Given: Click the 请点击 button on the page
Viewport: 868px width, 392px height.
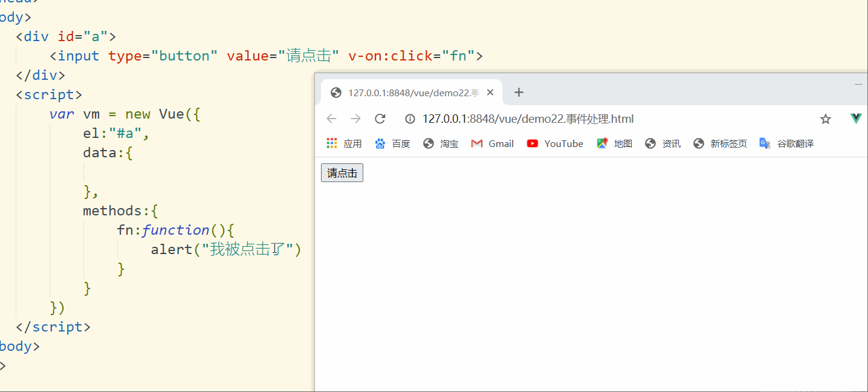Looking at the screenshot, I should [342, 173].
